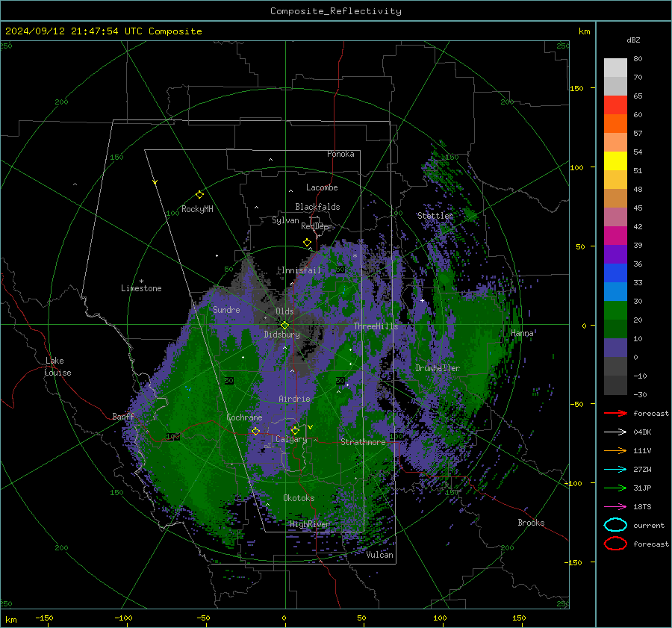Click the RockyMH label
The image size is (672, 628).
(x=197, y=209)
